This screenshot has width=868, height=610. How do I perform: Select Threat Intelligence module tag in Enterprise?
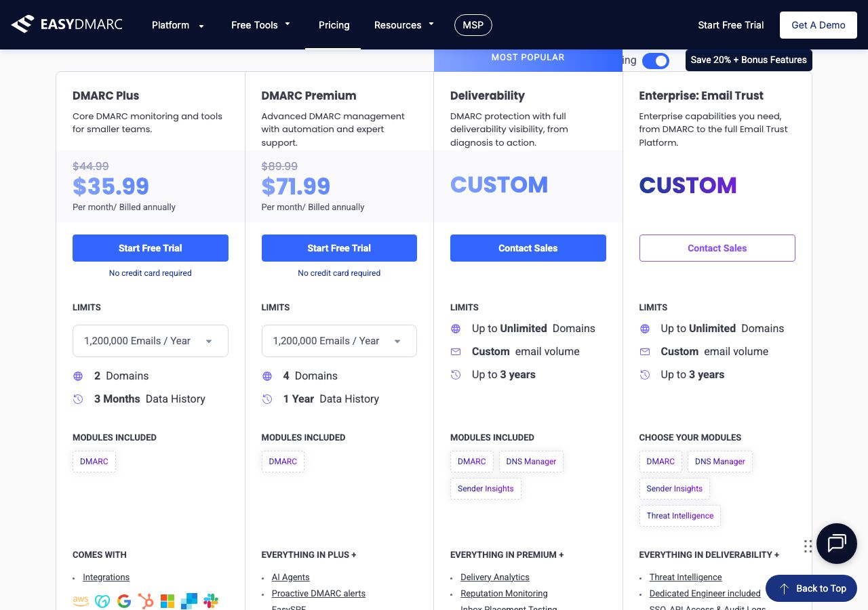680,516
